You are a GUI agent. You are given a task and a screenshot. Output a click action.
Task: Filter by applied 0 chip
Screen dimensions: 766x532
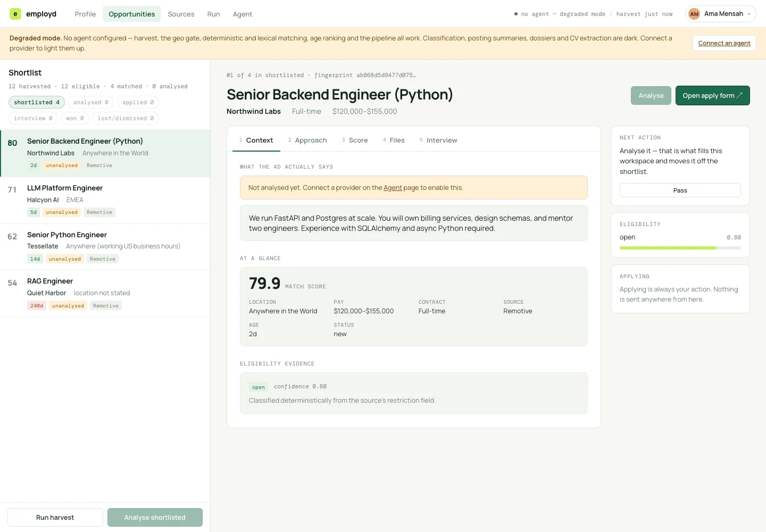(138, 102)
